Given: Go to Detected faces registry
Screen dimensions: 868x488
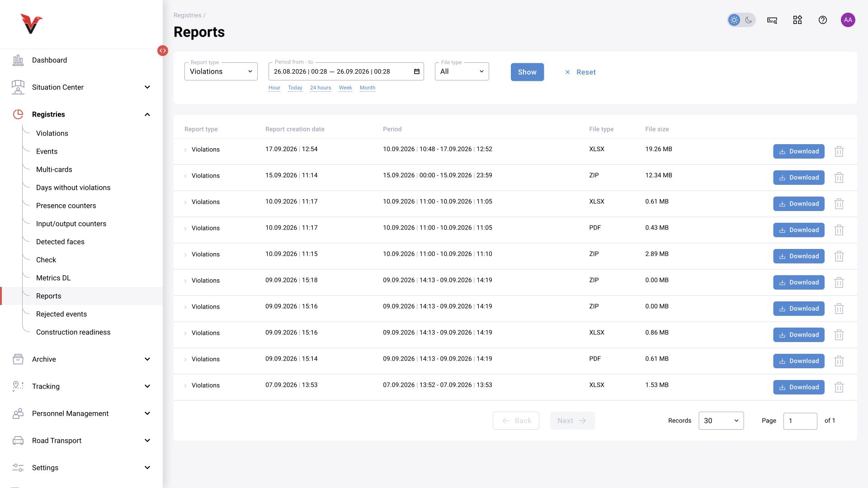Looking at the screenshot, I should tap(60, 242).
